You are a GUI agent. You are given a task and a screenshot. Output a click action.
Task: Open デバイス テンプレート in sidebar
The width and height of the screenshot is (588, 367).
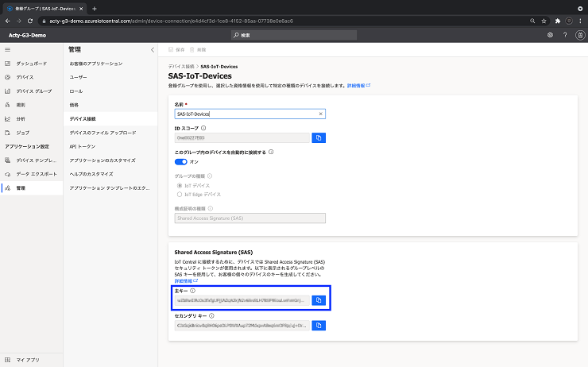click(x=32, y=160)
